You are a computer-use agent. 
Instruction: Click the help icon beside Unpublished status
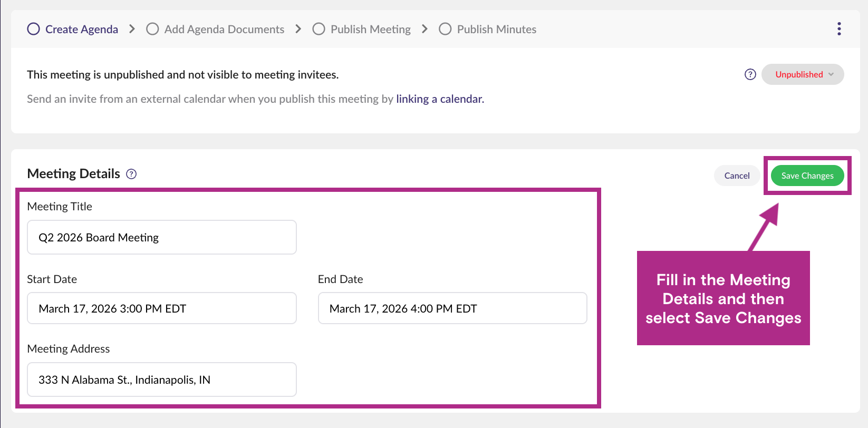click(750, 74)
